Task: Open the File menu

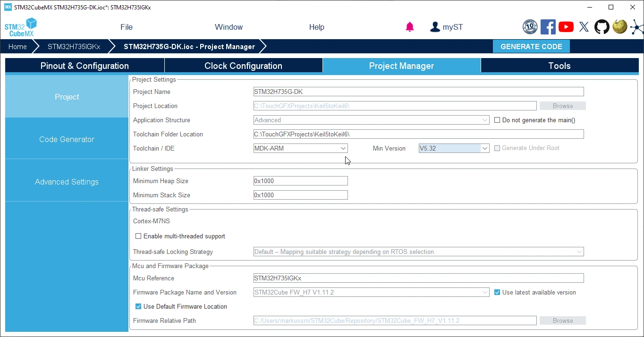Action: (127, 27)
